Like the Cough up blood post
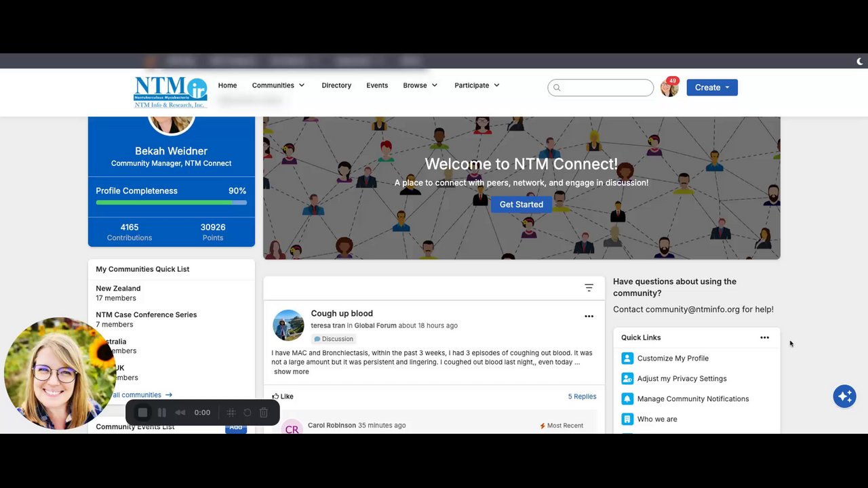Screen dimensions: 868x488 tap(283, 396)
